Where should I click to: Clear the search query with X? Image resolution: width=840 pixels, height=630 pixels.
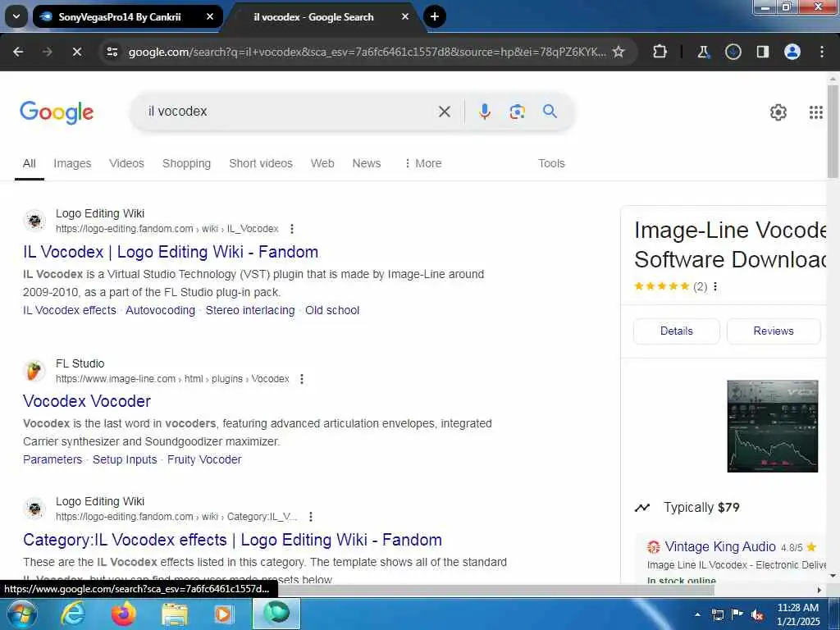444,112
